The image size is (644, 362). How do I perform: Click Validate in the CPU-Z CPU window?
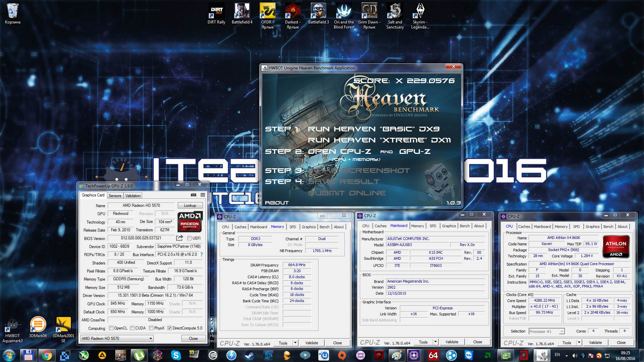coord(595,343)
